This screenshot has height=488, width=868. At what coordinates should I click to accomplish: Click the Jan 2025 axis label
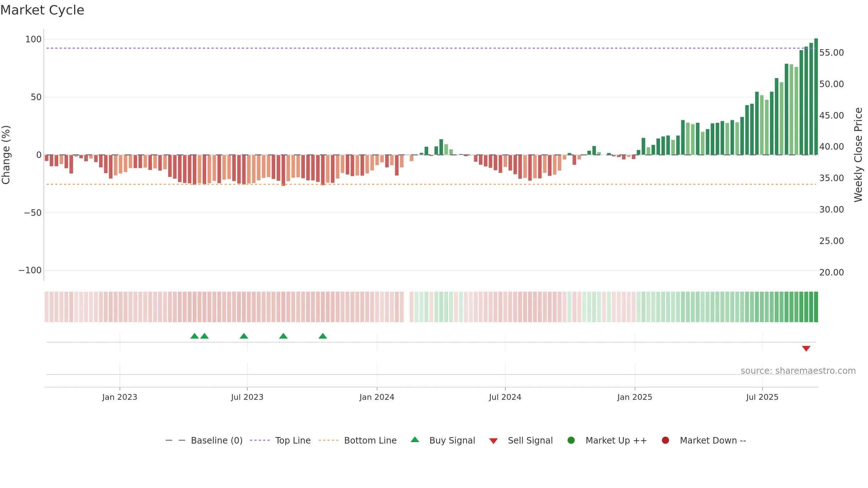[635, 397]
